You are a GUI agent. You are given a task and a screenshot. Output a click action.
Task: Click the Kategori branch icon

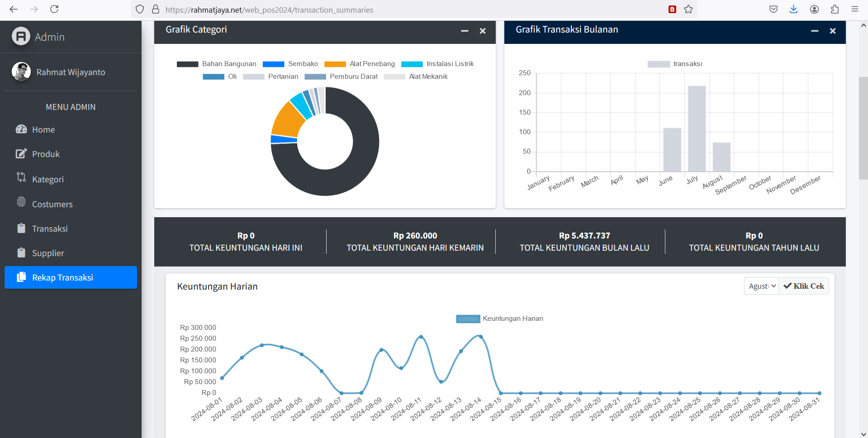(21, 177)
